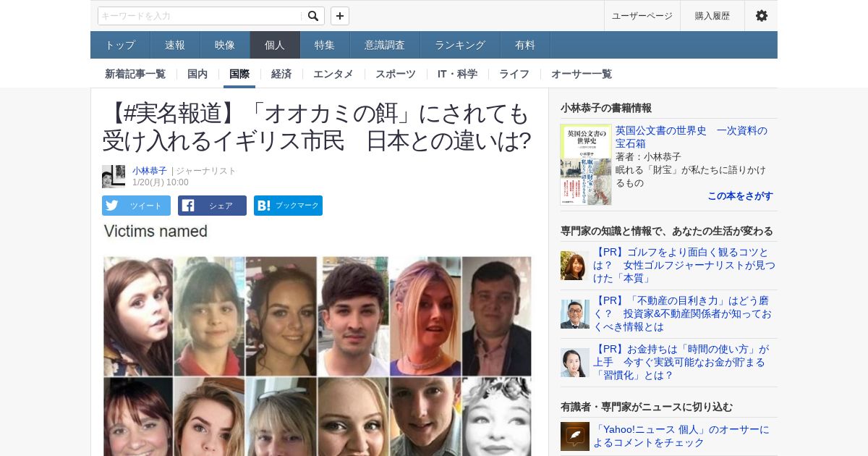Click author name 小林恭子 link
Viewport: 868px width, 456px height.
pyautogui.click(x=150, y=171)
